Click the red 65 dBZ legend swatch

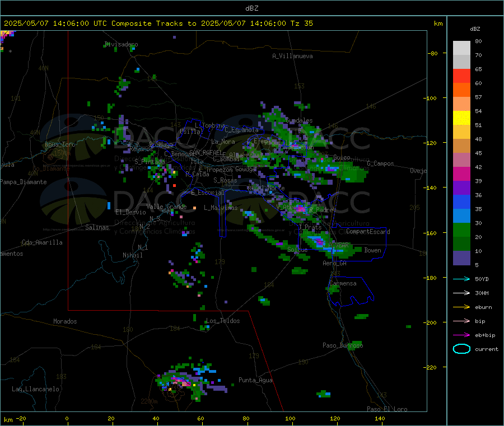[x=461, y=76]
